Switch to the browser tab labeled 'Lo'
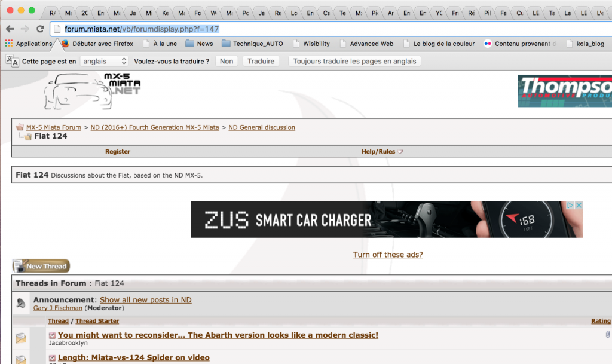Screen dimensions: 612x364 (x=294, y=13)
